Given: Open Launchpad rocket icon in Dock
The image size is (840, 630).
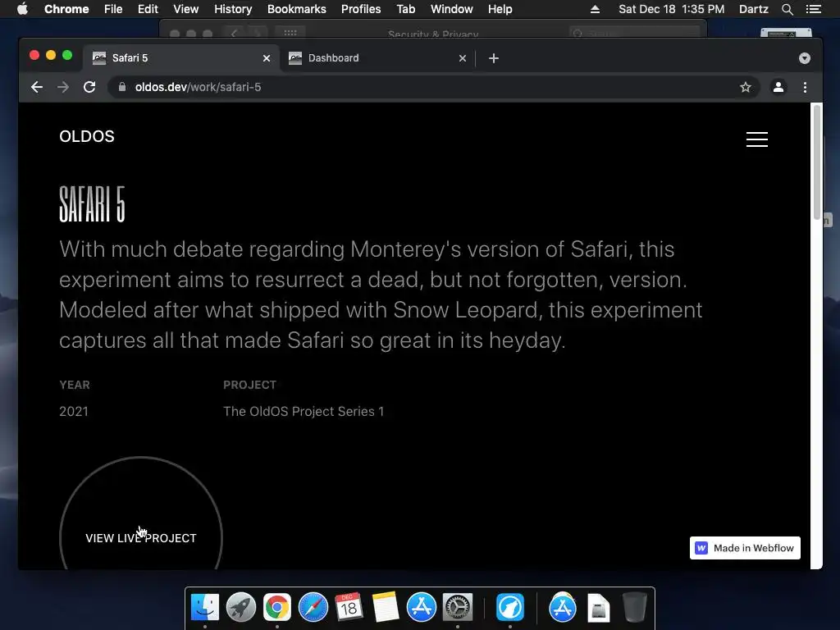Looking at the screenshot, I should (241, 607).
